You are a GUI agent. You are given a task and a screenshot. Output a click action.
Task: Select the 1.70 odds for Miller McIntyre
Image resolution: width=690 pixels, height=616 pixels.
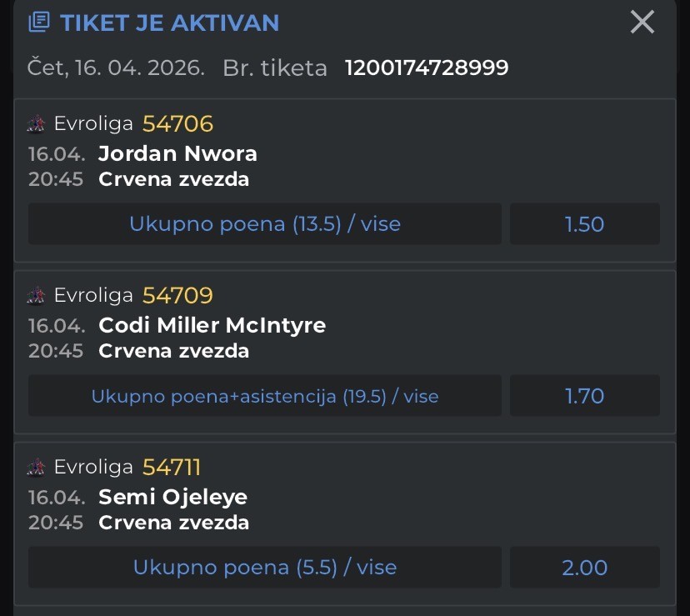584,396
